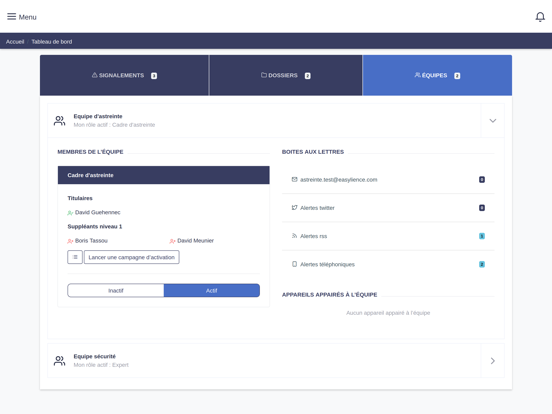Click red user icon beside Boris Tassou
Viewport: 552px width, 414px height.
tap(70, 241)
